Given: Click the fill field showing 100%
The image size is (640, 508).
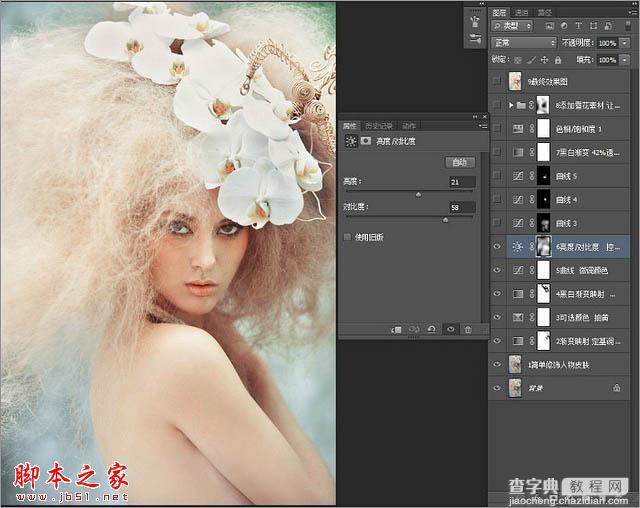Looking at the screenshot, I should 608,60.
